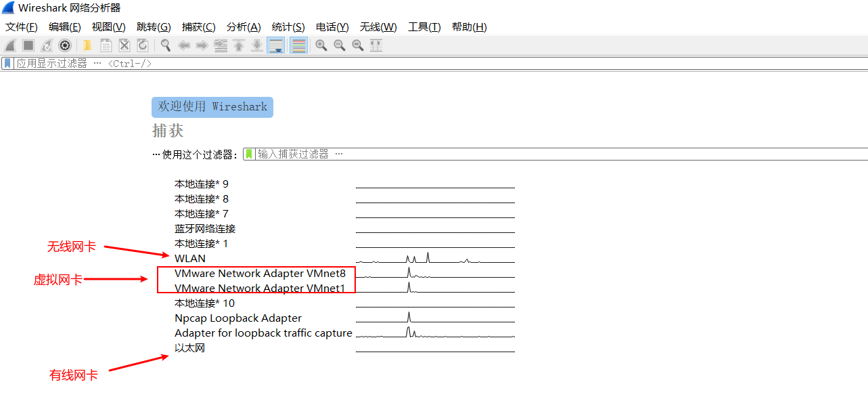868x403 pixels.
Task: Select Npcap Loopback Adapter
Action: tap(238, 318)
